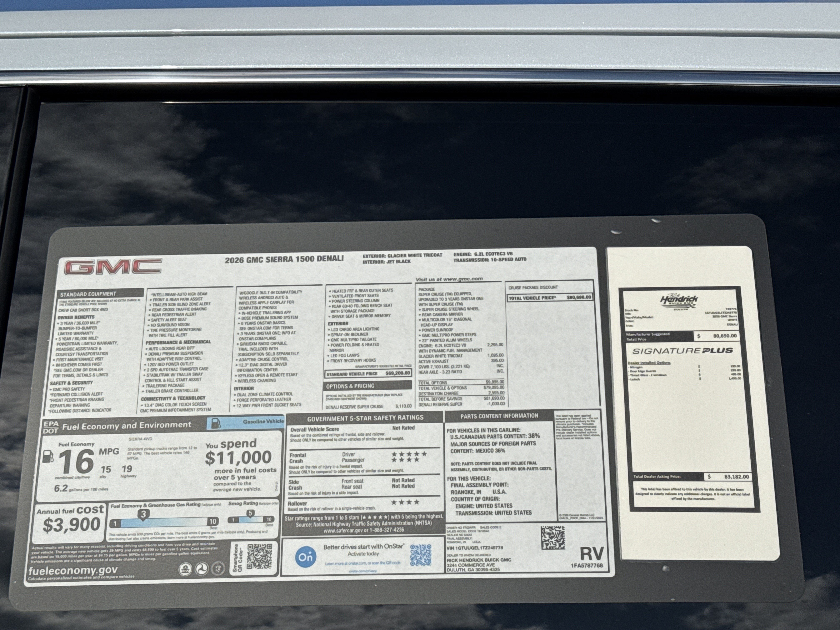Click the red GMC logo
Image resolution: width=840 pixels, height=630 pixels.
coord(113,266)
